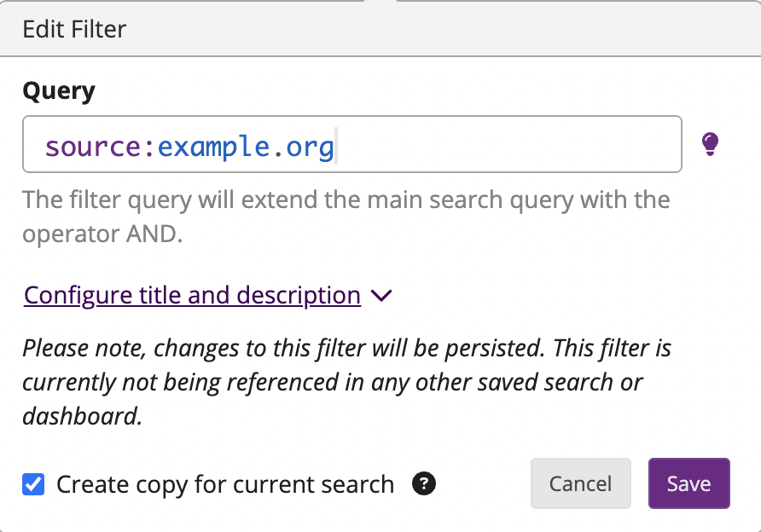Select the colon between source and example.org
761x532 pixels.
(x=149, y=148)
